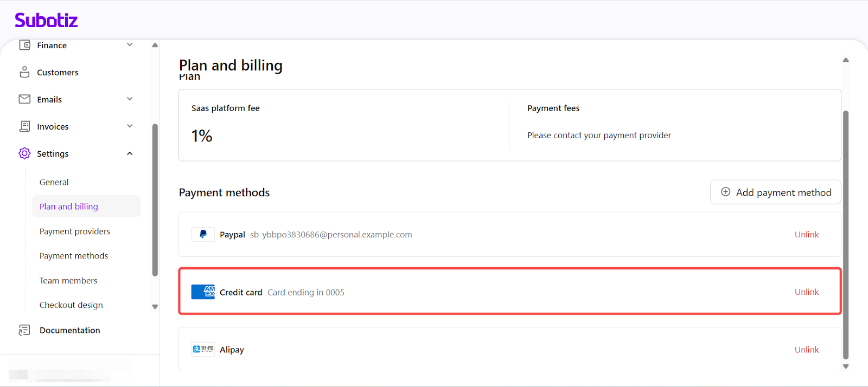Expand the Emails section chevron
This screenshot has height=387, width=868.
[130, 99]
